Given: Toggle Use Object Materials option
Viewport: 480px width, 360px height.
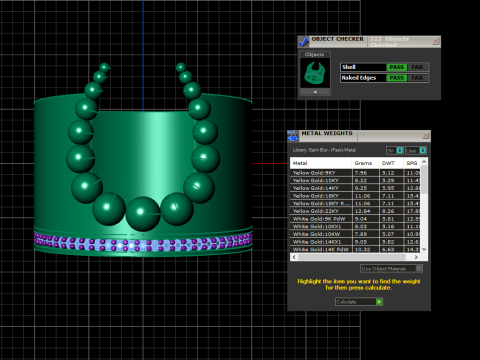Looking at the screenshot, I should coord(391,268).
